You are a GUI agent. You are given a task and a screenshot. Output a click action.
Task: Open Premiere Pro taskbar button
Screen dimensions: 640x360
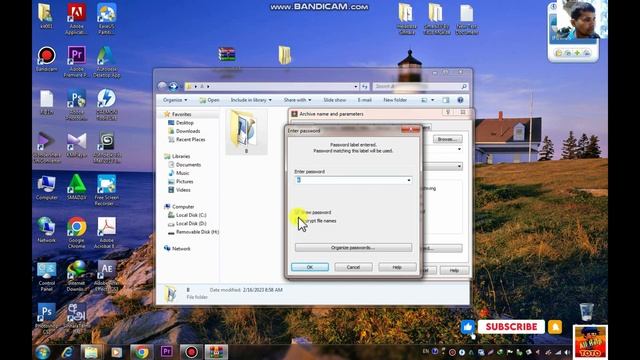click(x=166, y=352)
